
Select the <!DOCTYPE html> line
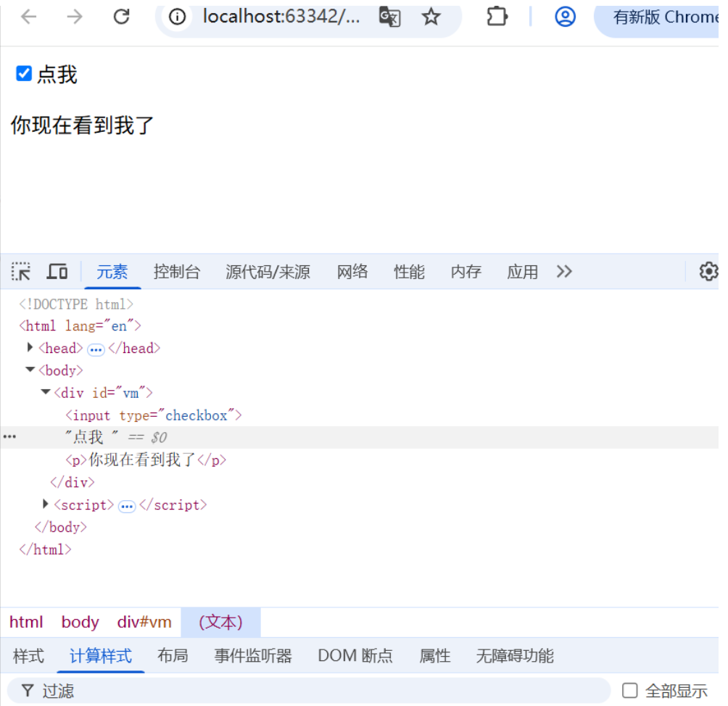tap(76, 304)
